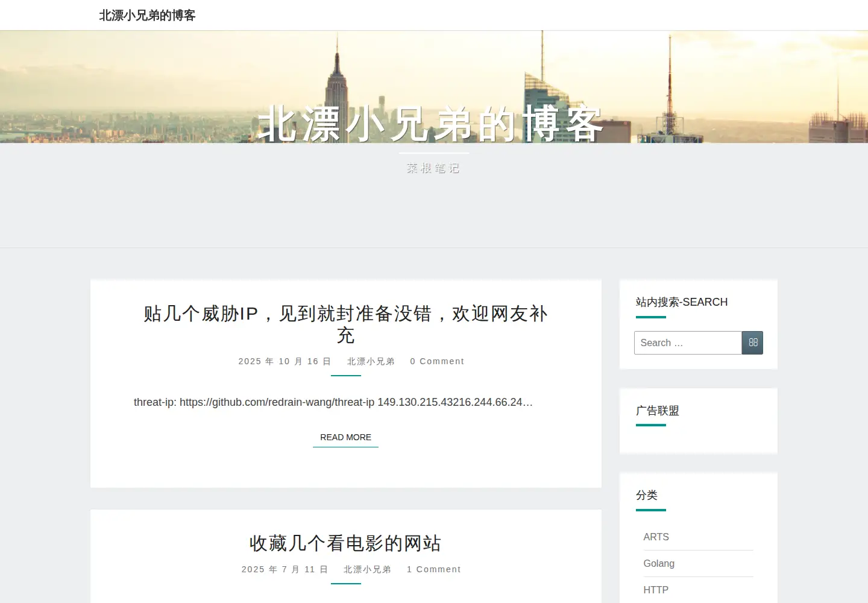Viewport: 868px width, 603px height.
Task: Click the threat-ip excerpt text
Action: pos(333,402)
